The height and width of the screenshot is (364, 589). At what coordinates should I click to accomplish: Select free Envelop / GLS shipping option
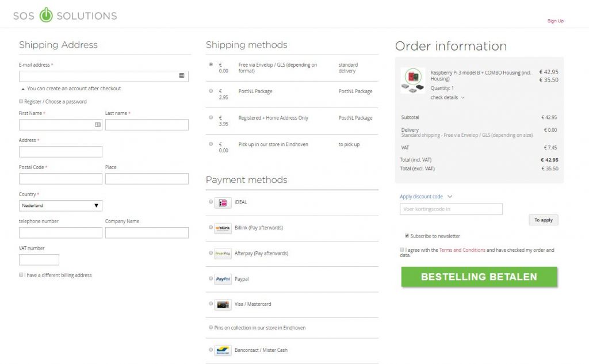click(211, 64)
